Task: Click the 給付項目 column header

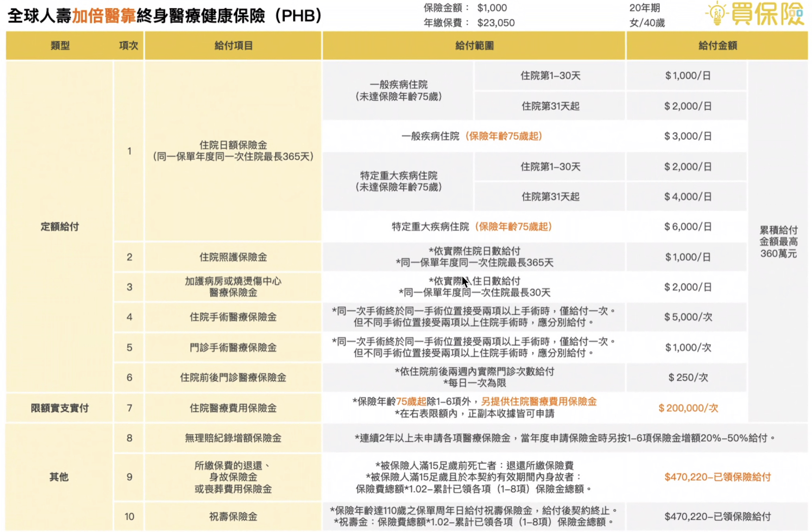Action: [234, 46]
